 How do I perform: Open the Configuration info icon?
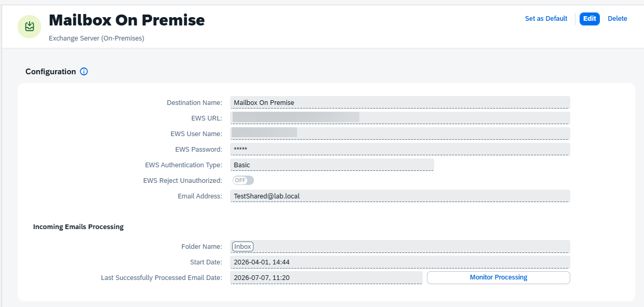tap(84, 72)
